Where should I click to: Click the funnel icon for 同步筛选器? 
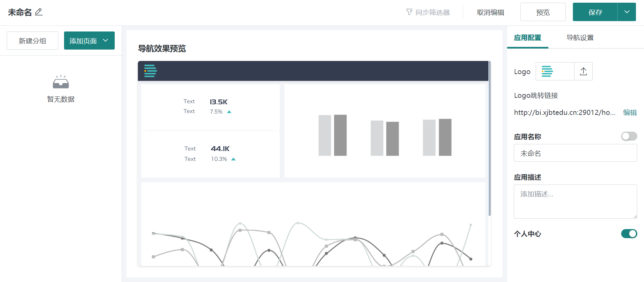point(409,12)
